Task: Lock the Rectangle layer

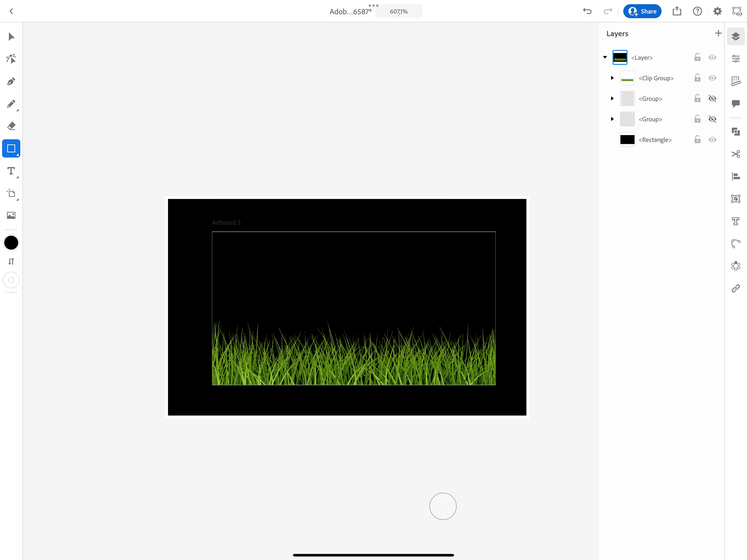Action: click(697, 139)
